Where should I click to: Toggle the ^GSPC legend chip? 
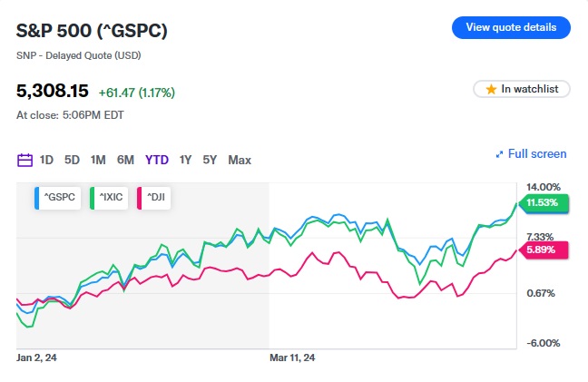click(56, 196)
